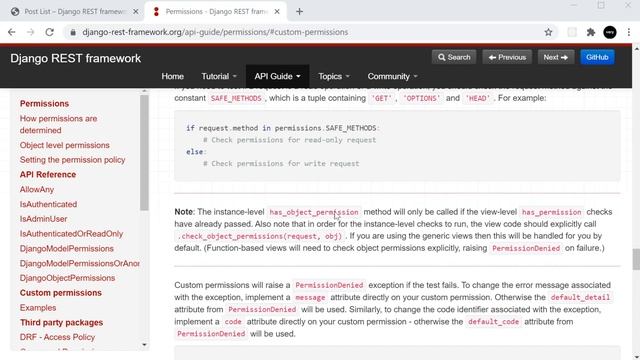
Task: Reload the page with the refresh icon
Action: pyautogui.click(x=49, y=32)
